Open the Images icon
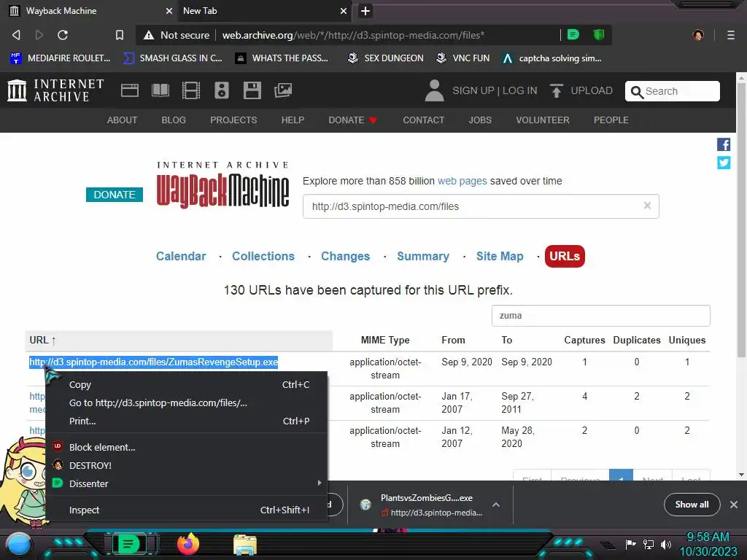The height and width of the screenshot is (560, 747). tap(282, 90)
